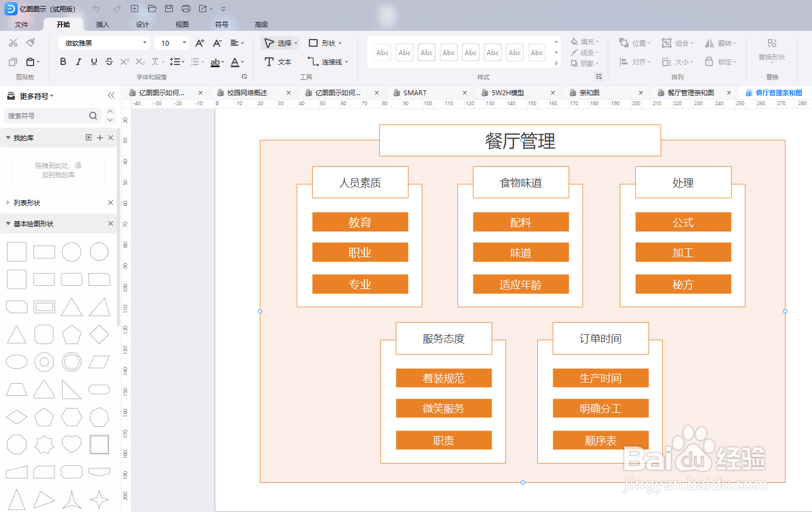The width and height of the screenshot is (812, 512).
Task: Pick the heart shape in the library
Action: (72, 444)
